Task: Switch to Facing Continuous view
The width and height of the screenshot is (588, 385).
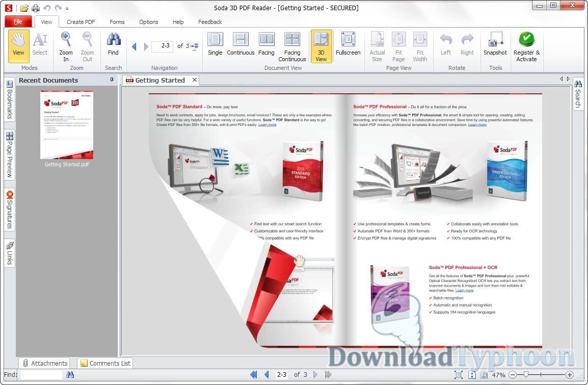Action: coord(292,46)
